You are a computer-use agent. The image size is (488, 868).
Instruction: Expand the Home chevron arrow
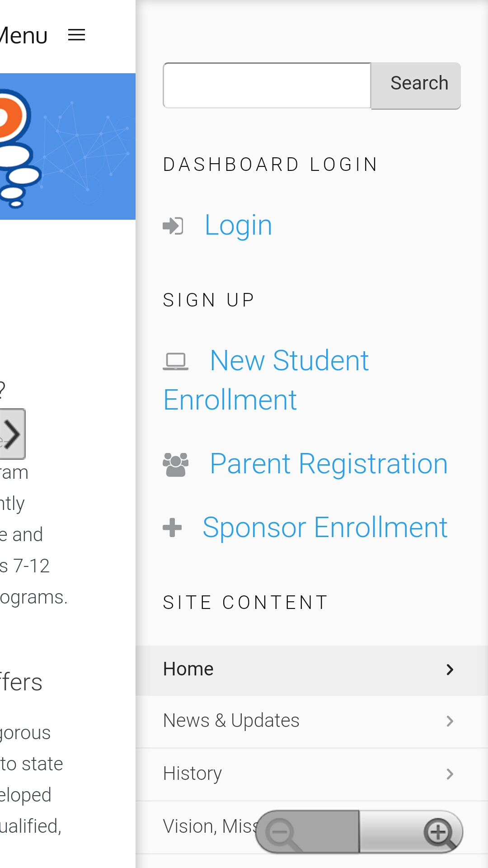(x=450, y=670)
